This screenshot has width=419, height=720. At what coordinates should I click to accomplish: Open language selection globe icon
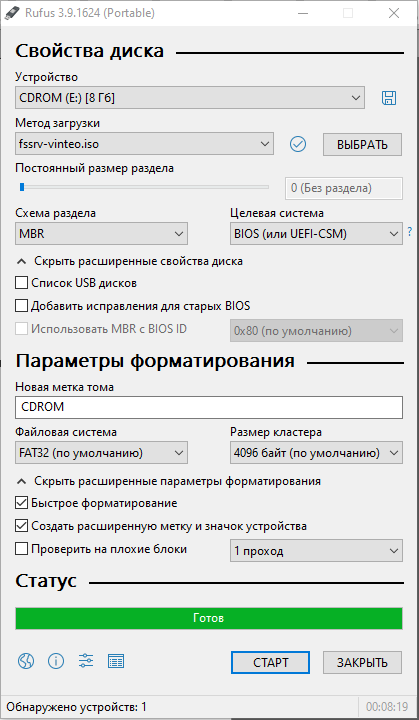click(x=26, y=661)
